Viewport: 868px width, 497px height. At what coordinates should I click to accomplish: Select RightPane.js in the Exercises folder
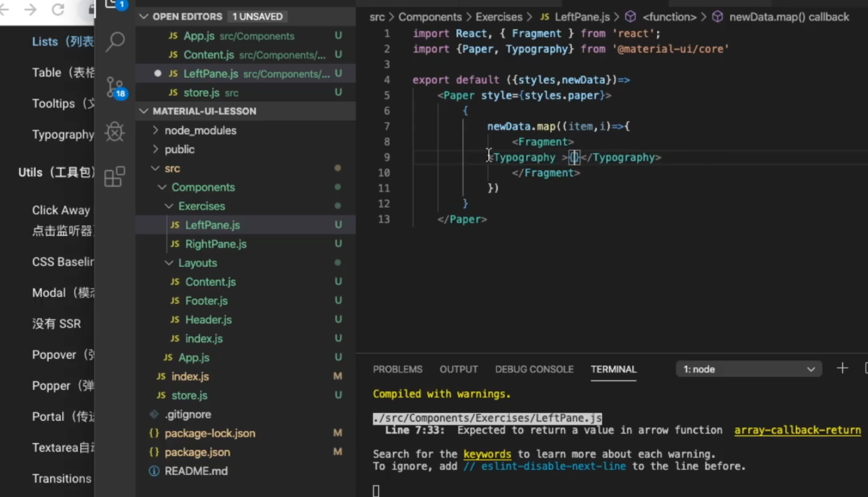216,244
